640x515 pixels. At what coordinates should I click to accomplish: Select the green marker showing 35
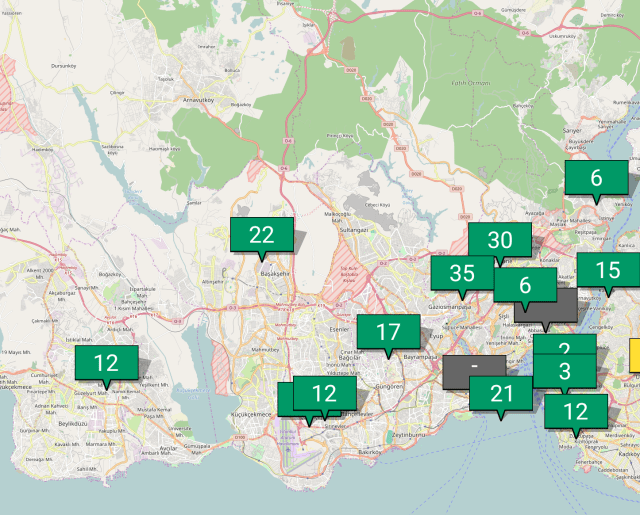pos(461,274)
